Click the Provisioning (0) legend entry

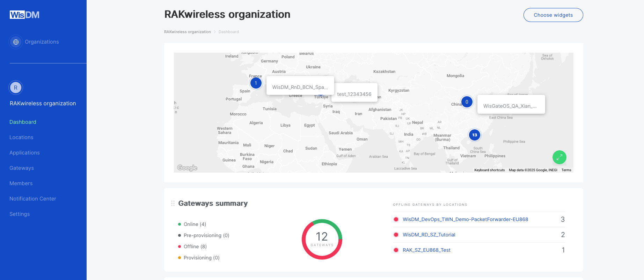pyautogui.click(x=199, y=258)
